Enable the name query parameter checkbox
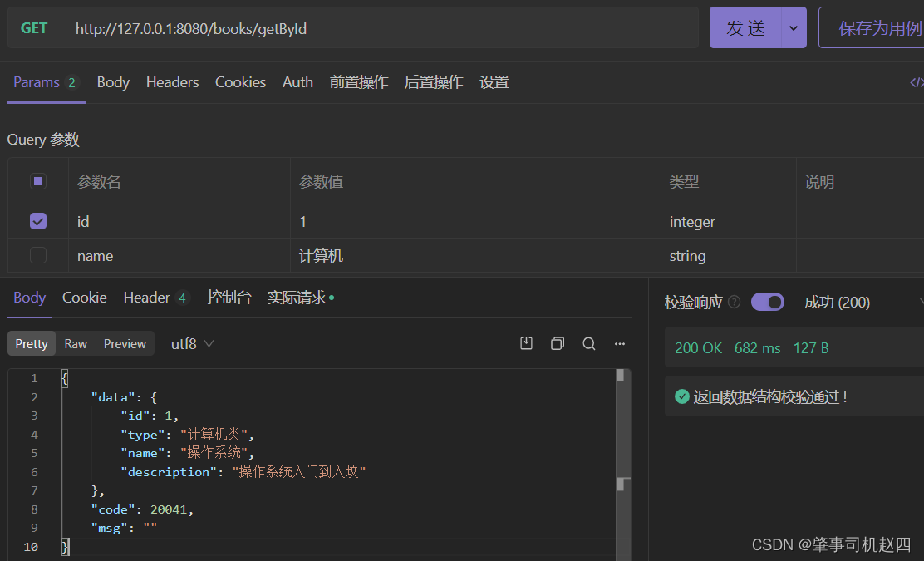924x561 pixels. (38, 255)
